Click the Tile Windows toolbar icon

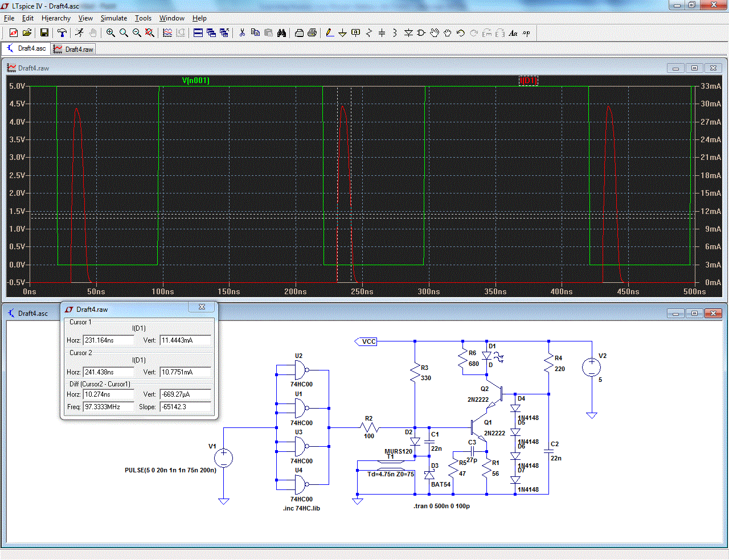tap(198, 33)
